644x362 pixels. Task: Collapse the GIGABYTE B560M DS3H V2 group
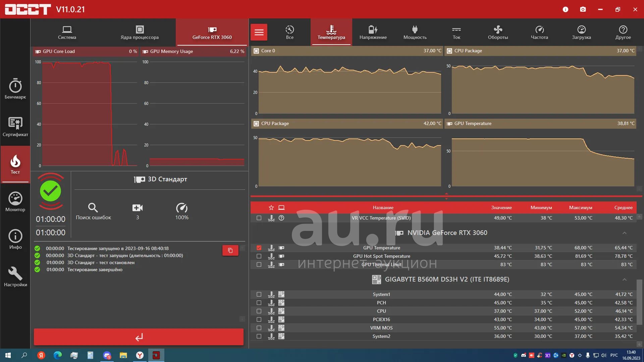624,280
